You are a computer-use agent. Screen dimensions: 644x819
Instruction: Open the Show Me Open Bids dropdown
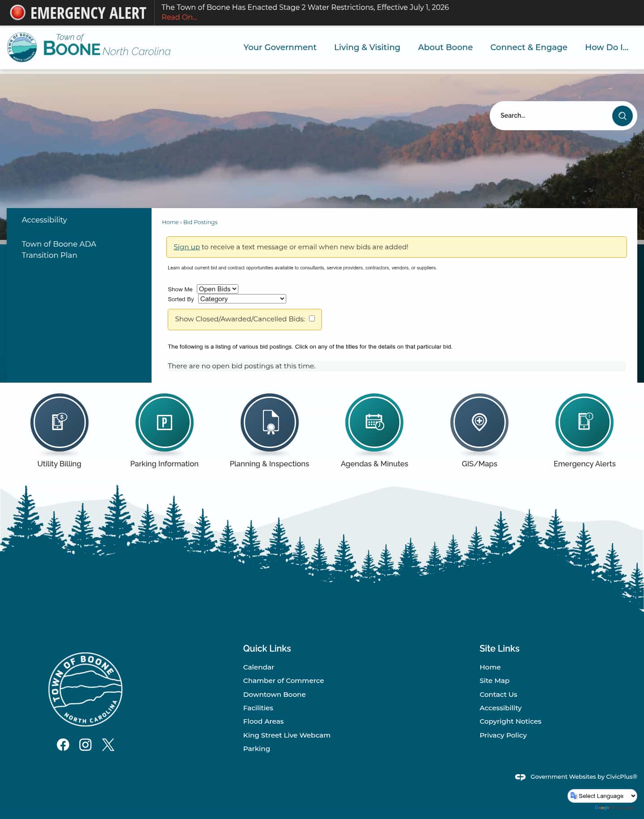(x=217, y=289)
